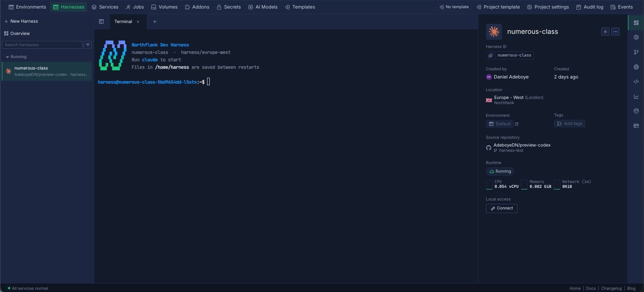Click the Europe - West (London) location

click(519, 97)
